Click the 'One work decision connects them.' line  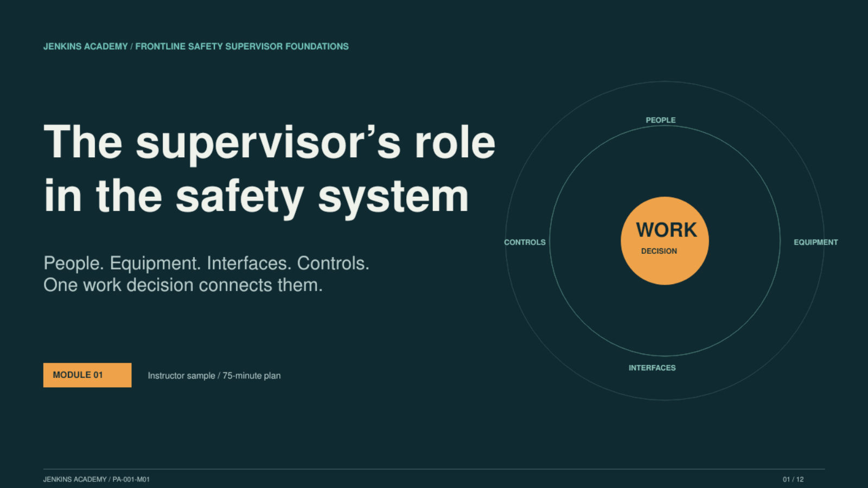pos(183,285)
